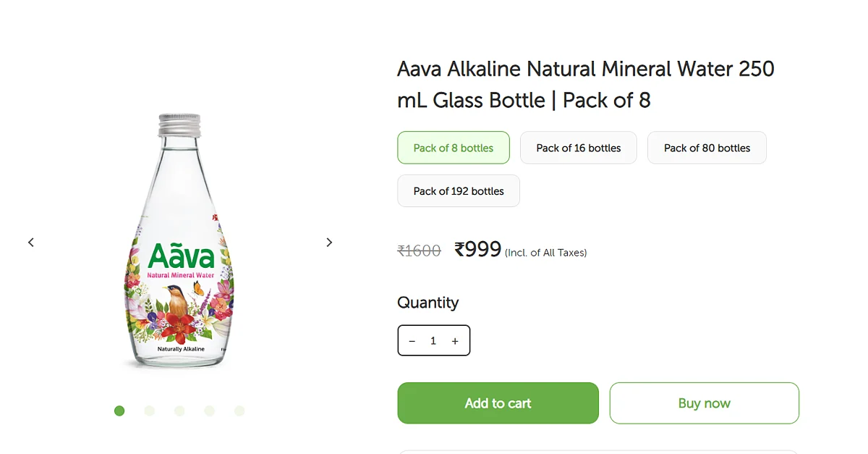
Task: Pick the Pack of 80 bottles option
Action: click(x=707, y=148)
